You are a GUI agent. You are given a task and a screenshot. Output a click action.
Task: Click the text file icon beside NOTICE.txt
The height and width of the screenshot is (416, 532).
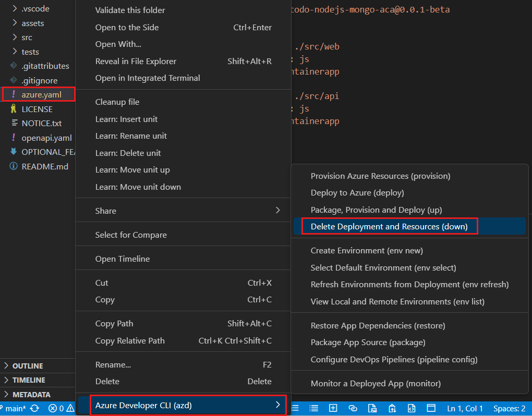pos(14,123)
